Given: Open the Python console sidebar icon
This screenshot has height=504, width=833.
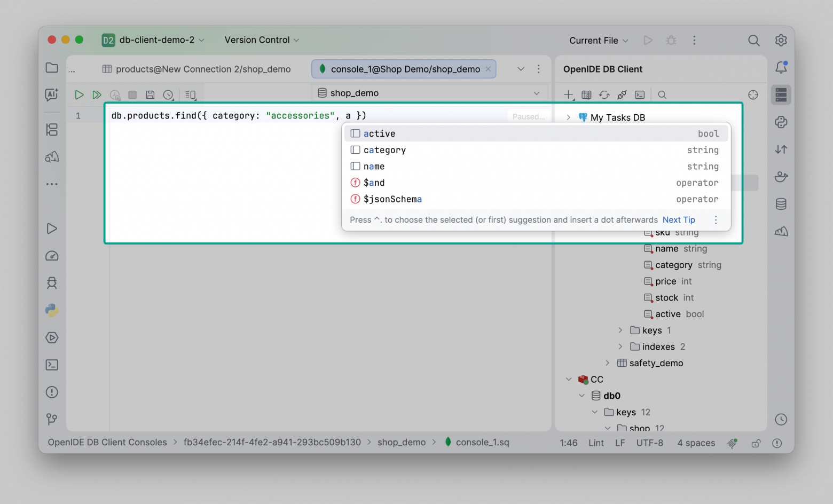Looking at the screenshot, I should [x=52, y=310].
